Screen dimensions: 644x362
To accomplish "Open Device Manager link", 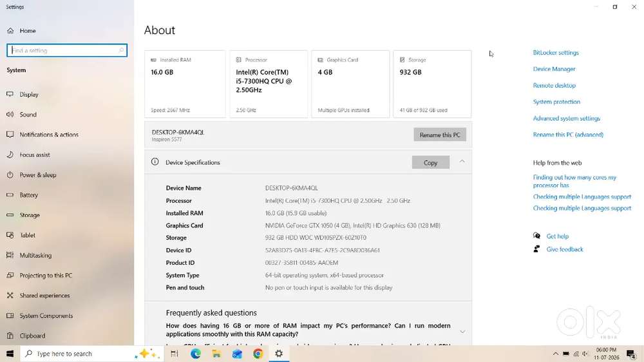I will (x=554, y=69).
